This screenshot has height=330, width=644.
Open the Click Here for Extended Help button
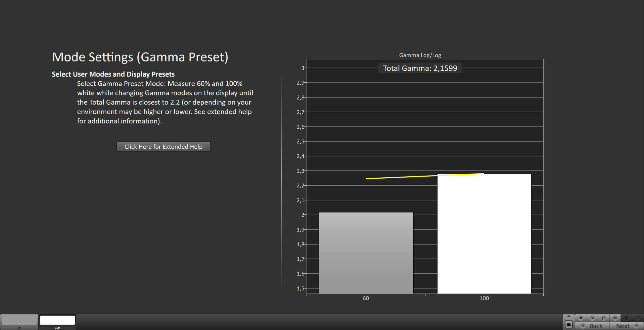tap(164, 147)
